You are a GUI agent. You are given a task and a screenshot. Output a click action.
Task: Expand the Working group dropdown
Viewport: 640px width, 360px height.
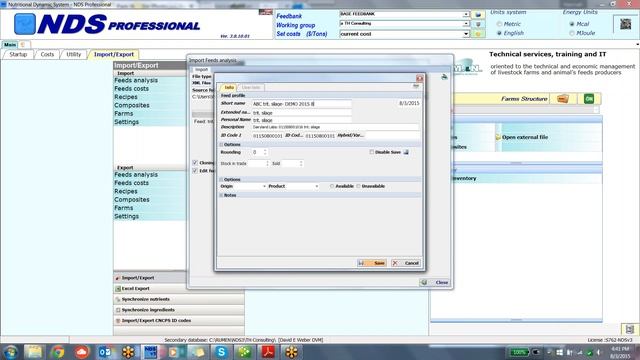click(466, 24)
